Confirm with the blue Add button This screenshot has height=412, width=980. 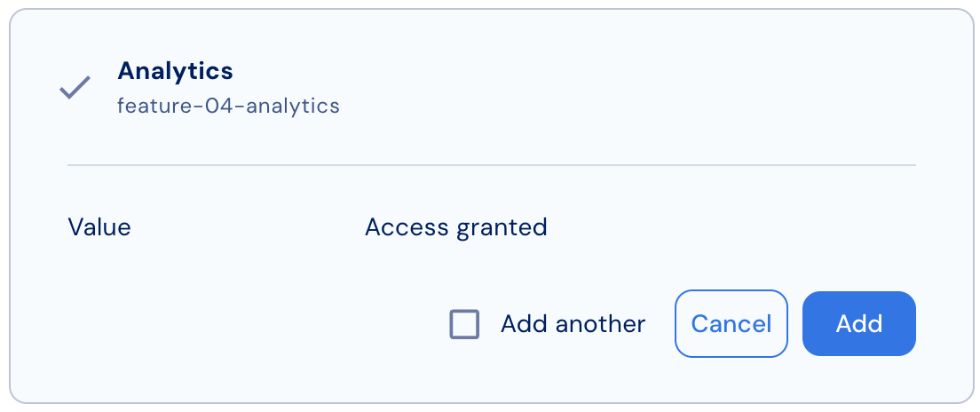pyautogui.click(x=858, y=324)
